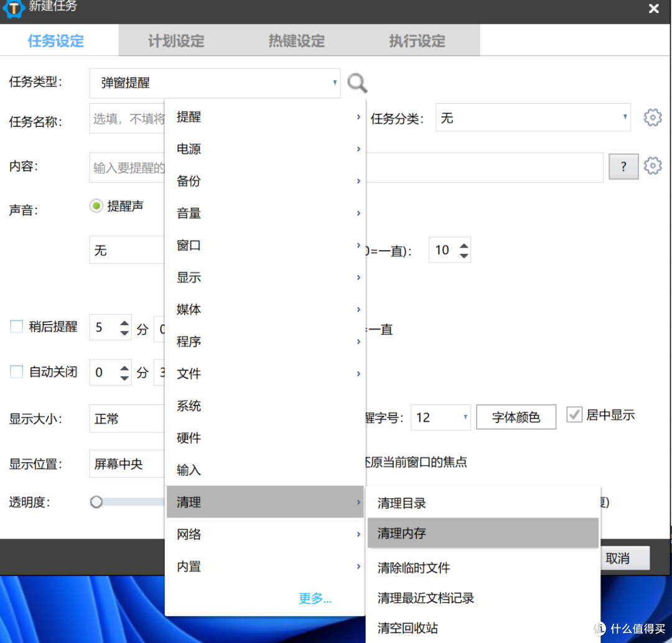Open the 电源 submenu

point(266,149)
